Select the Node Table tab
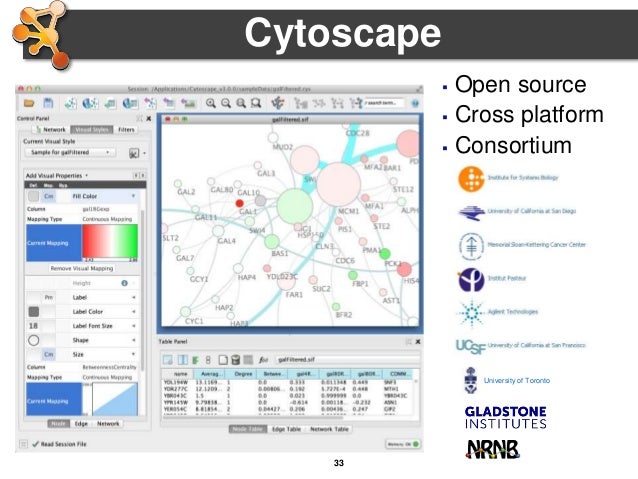This screenshot has width=638, height=479. pyautogui.click(x=248, y=429)
